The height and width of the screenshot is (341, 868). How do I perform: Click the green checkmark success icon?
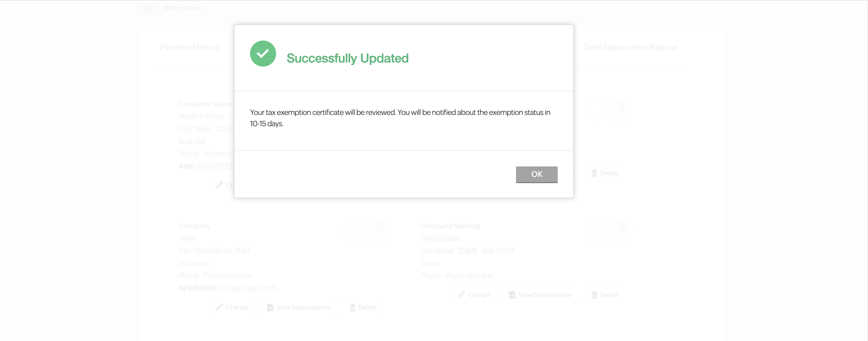pyautogui.click(x=263, y=54)
